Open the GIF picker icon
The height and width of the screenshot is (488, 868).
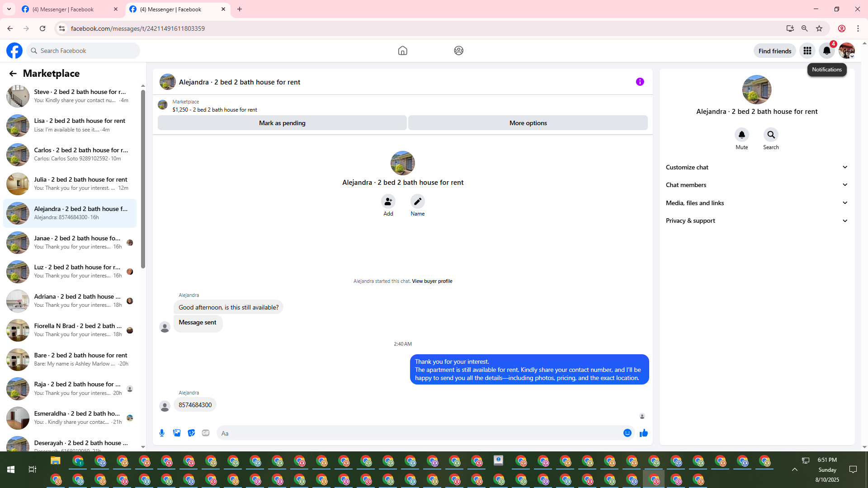[206, 433]
